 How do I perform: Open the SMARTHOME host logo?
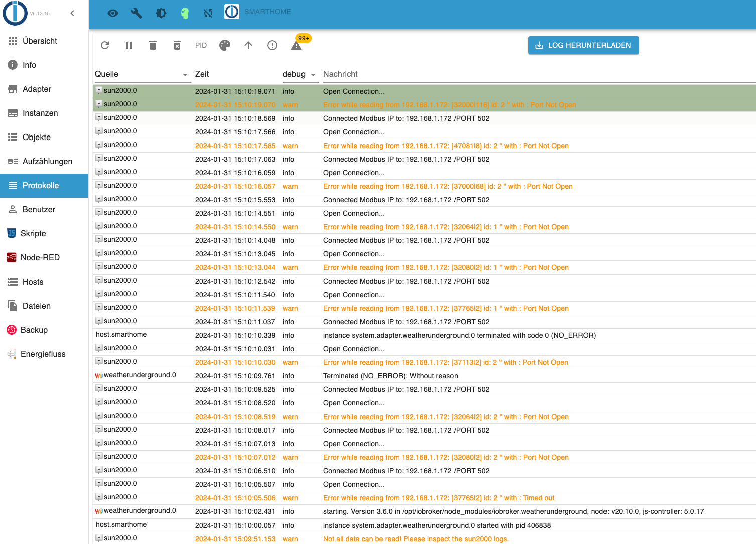[232, 12]
